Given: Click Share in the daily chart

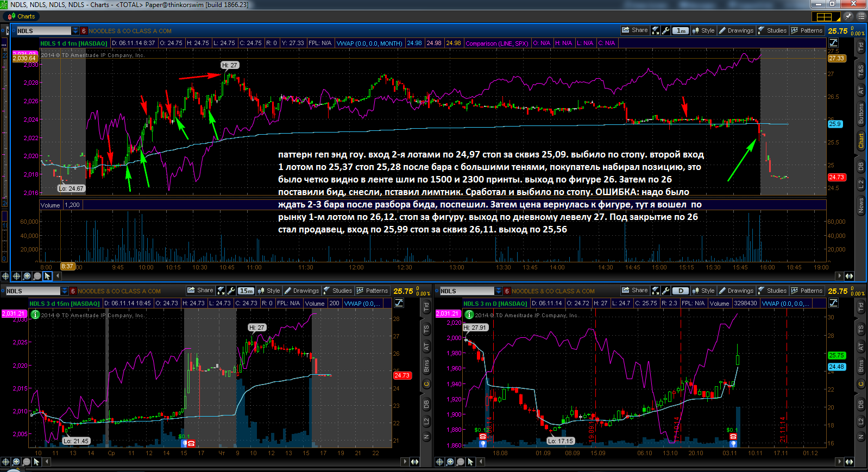Looking at the screenshot, I should tap(635, 291).
